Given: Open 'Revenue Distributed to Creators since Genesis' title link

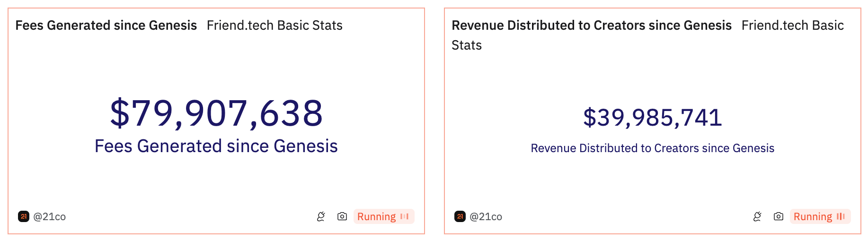Looking at the screenshot, I should [592, 26].
